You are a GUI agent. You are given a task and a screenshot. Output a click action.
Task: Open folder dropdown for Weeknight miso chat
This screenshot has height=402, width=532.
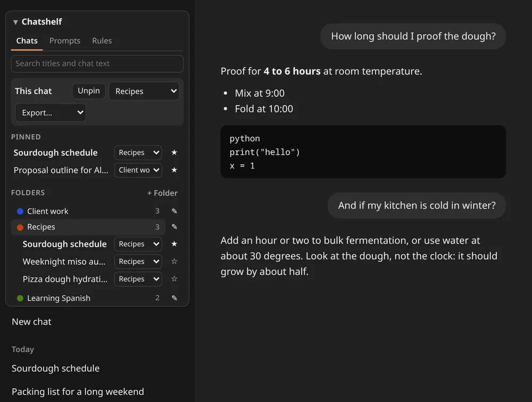138,262
